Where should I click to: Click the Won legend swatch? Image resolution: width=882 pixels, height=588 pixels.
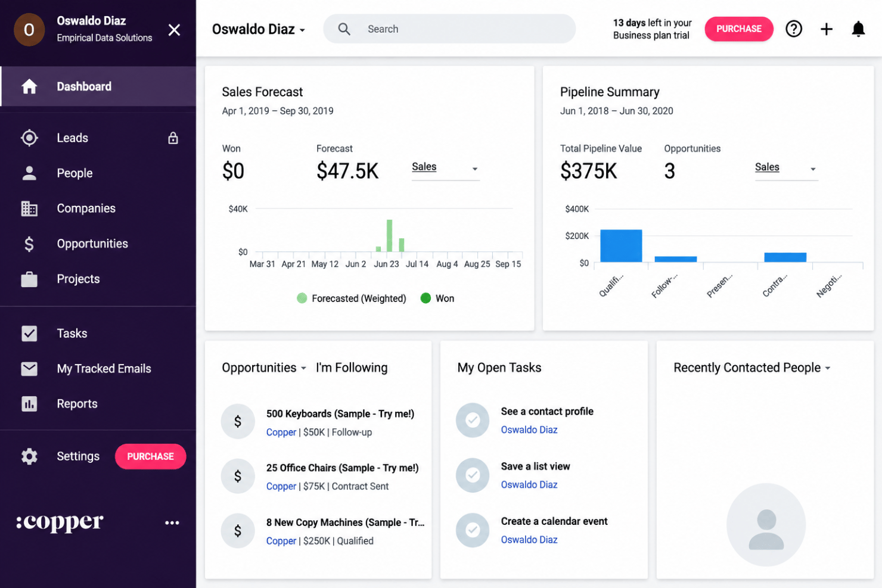(426, 298)
